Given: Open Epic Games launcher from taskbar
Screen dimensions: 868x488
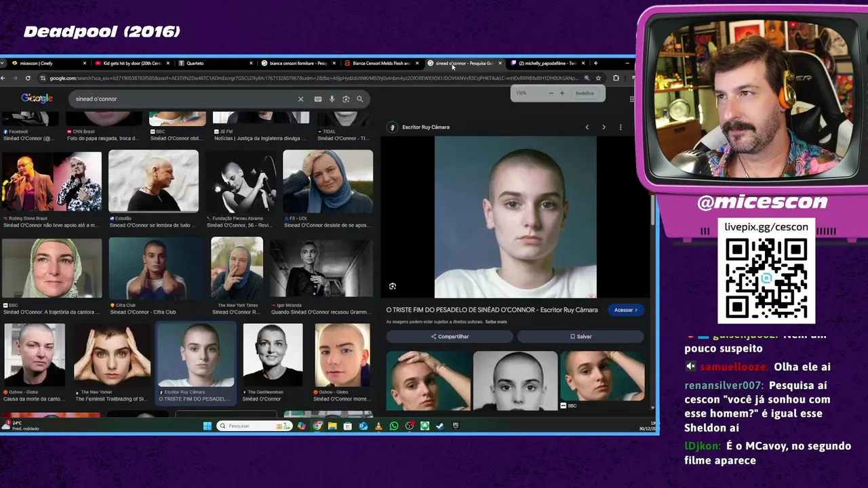Looking at the screenshot, I should 456,426.
